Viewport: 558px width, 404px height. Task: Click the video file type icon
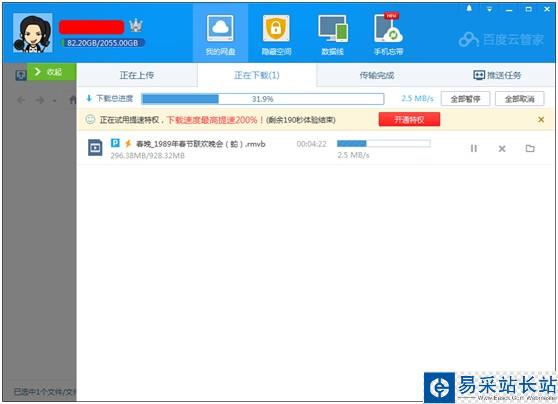pyautogui.click(x=95, y=147)
